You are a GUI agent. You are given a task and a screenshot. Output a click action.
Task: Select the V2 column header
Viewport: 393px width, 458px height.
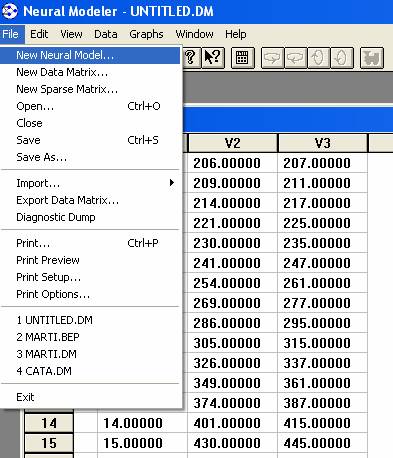[x=233, y=143]
